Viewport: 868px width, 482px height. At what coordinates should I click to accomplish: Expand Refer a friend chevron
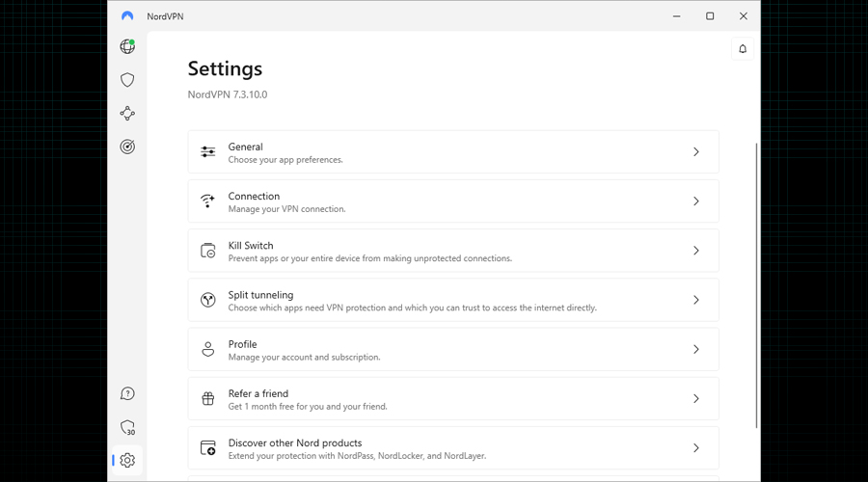[696, 398]
